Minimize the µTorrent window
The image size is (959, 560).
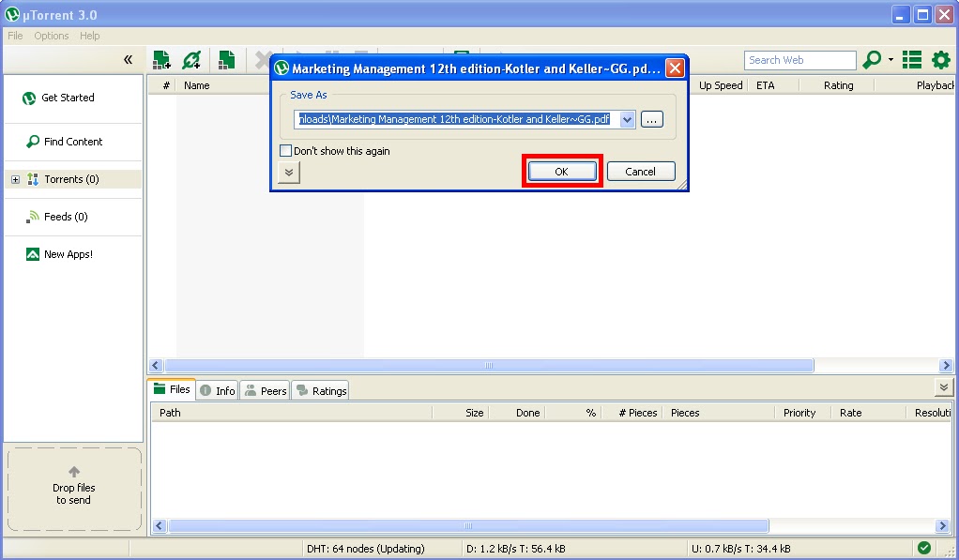click(900, 15)
